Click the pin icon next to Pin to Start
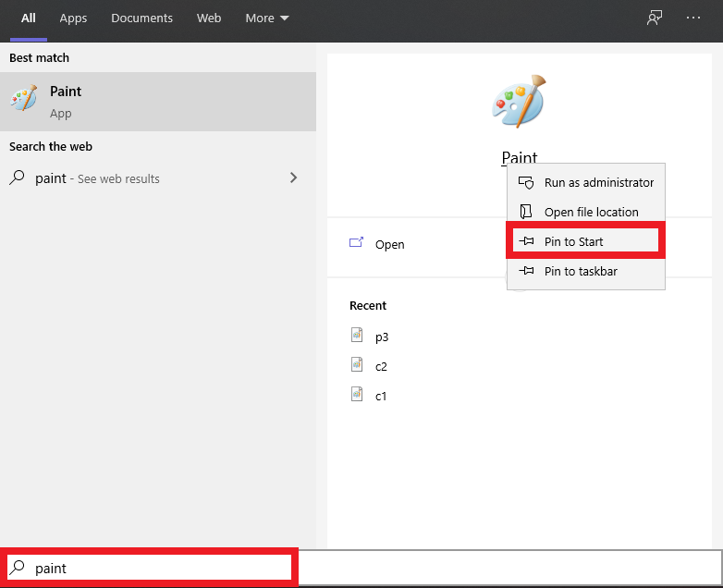The image size is (723, 588). [x=526, y=241]
